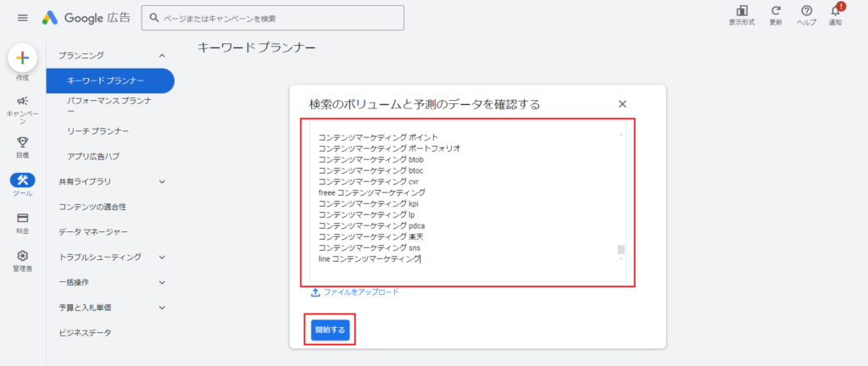Screen dimensions: 868x366
Task: Click the search magnifier icon
Action: point(153,19)
